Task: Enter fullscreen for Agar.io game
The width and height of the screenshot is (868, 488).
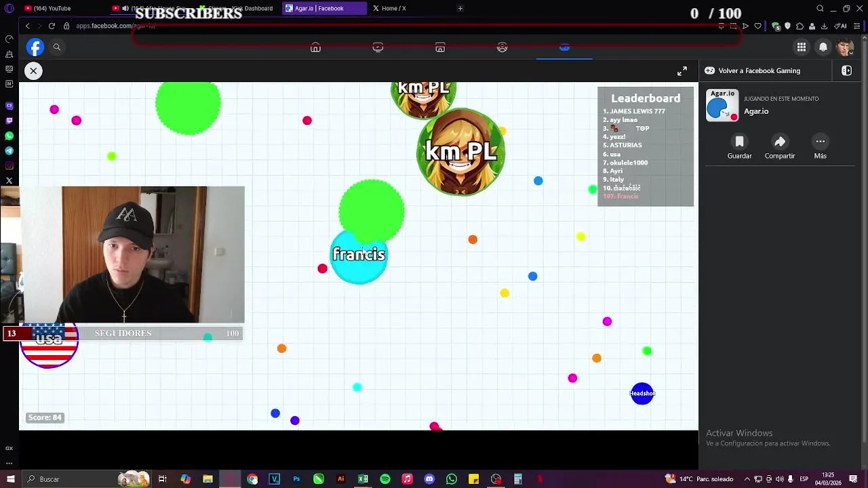Action: [682, 70]
